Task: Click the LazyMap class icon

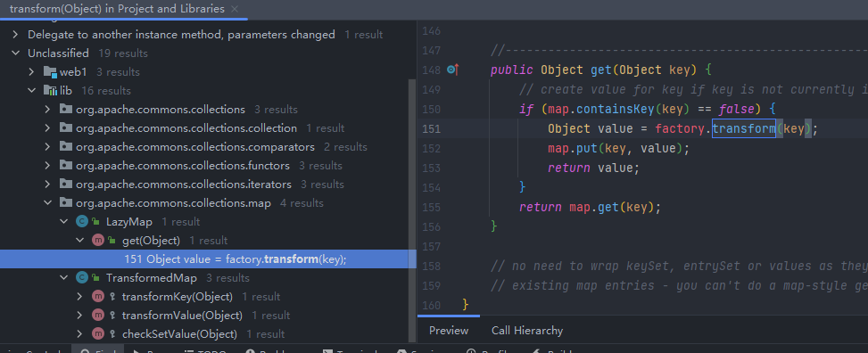Action: pyautogui.click(x=82, y=222)
